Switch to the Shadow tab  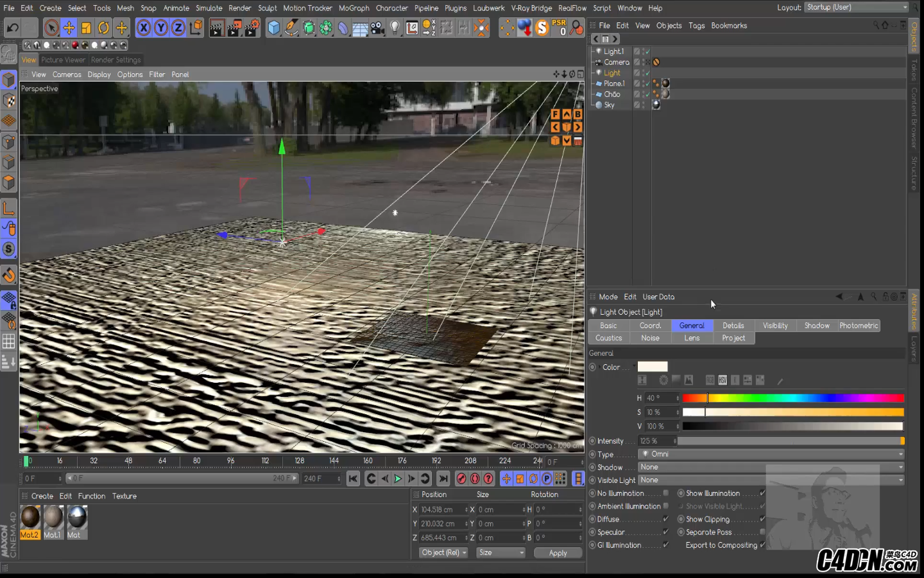816,326
